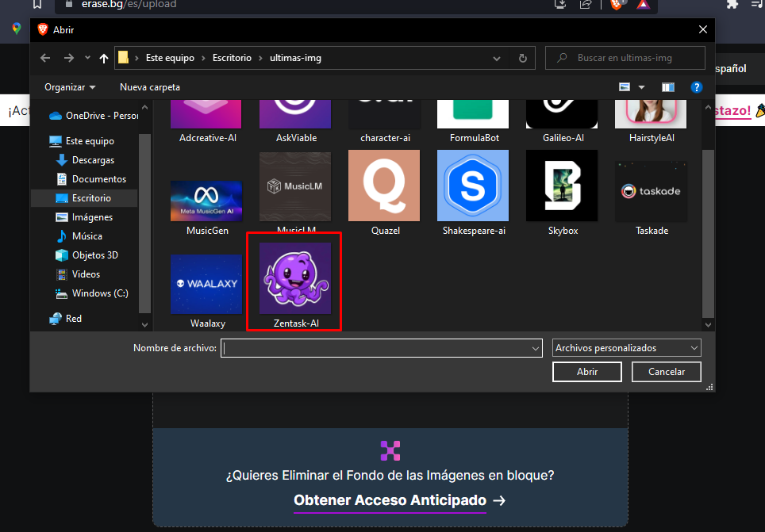Open Objetos 3D in the sidebar
Screen dimensions: 765x532
[86, 255]
